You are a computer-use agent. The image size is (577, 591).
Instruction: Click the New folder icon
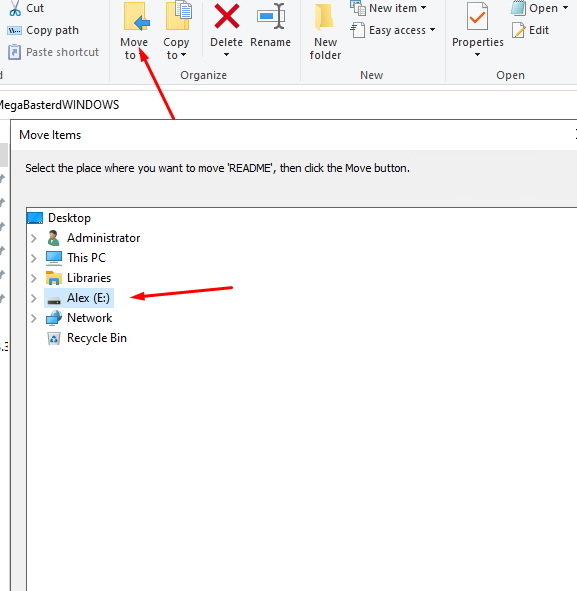click(x=324, y=17)
